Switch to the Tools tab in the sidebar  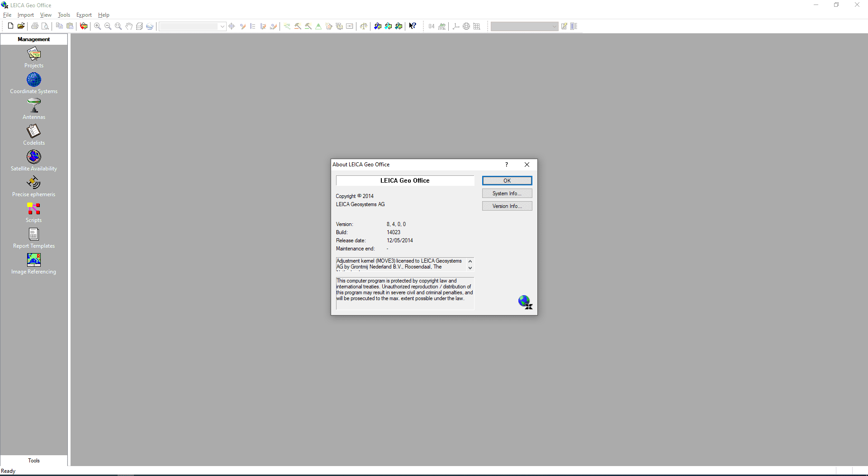click(34, 461)
